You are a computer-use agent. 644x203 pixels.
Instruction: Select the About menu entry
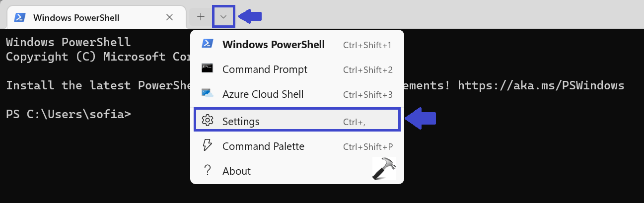point(236,171)
